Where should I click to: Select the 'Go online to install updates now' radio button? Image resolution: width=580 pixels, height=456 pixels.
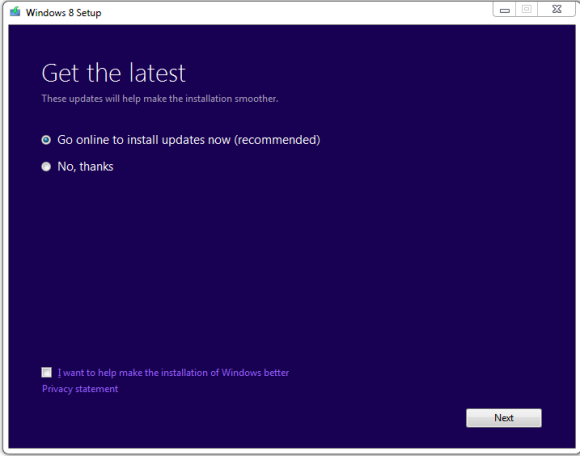point(46,140)
